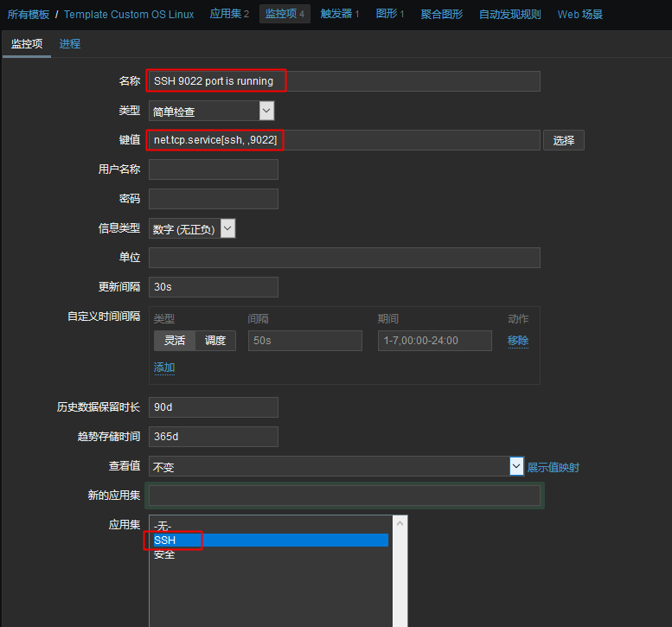Open 聚合图形 tab

[x=441, y=14]
